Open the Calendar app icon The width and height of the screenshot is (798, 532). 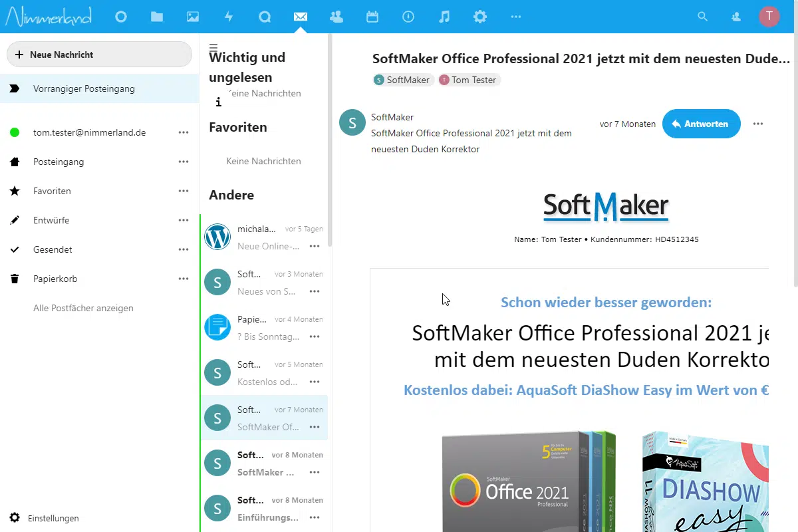[372, 17]
